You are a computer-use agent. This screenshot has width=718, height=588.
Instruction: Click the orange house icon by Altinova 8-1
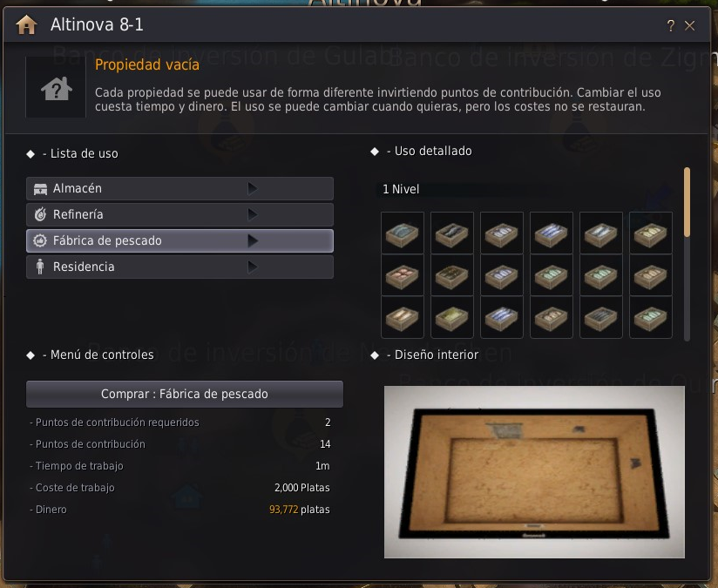click(x=26, y=24)
